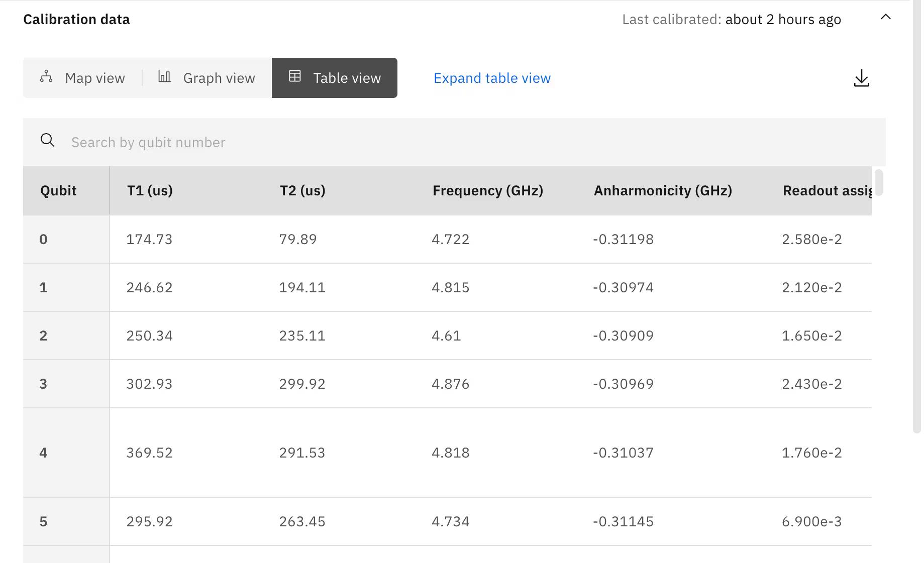Download calibration data via the download icon
Screen dimensions: 924x563
[862, 78]
